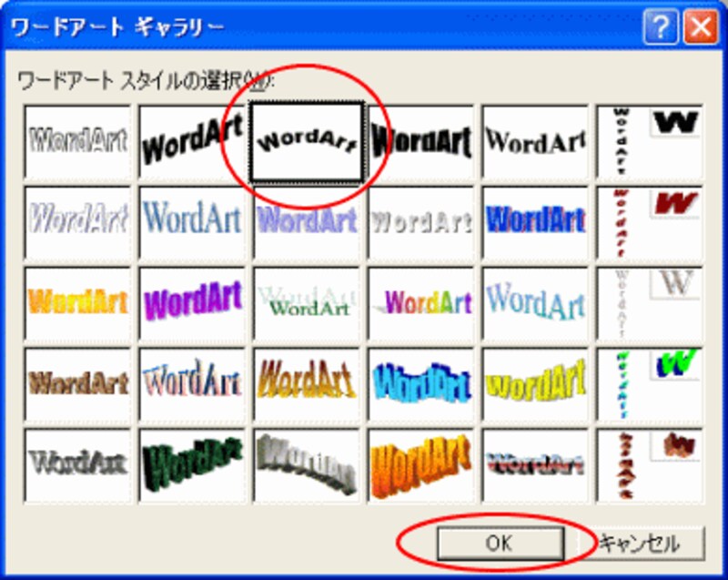Pick the orange 3D extruded WordArt style
This screenshot has width=728, height=580.
pos(421,465)
